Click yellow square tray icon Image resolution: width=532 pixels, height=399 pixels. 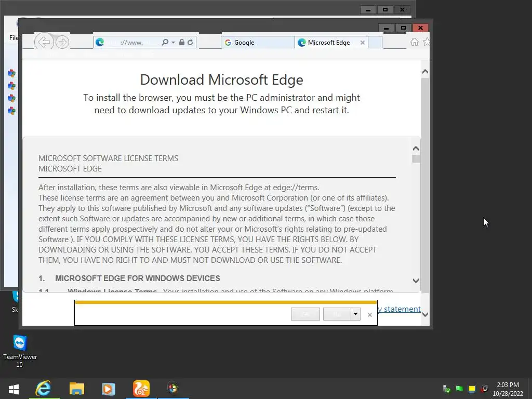pos(472,389)
